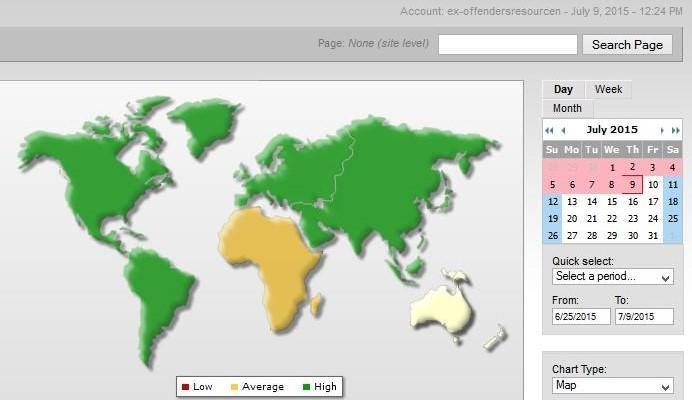Select July 31 in the calendar
Viewport: 692px width, 400px height.
(x=653, y=236)
